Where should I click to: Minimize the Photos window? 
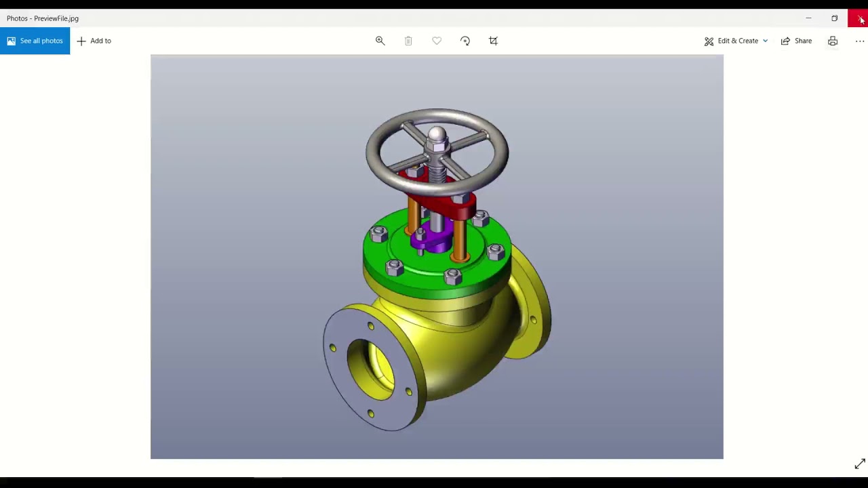tap(808, 18)
